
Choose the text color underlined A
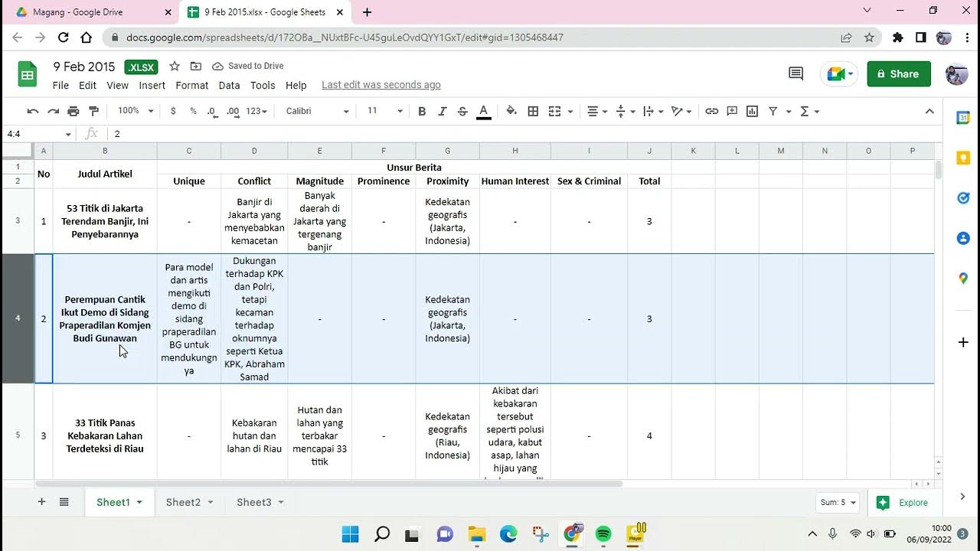pos(483,111)
